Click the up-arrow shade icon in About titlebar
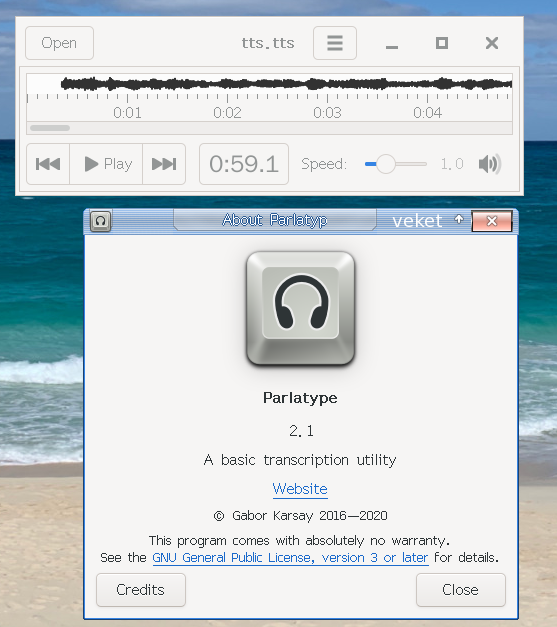Screen dimensions: 557x627 pyautogui.click(x=459, y=219)
